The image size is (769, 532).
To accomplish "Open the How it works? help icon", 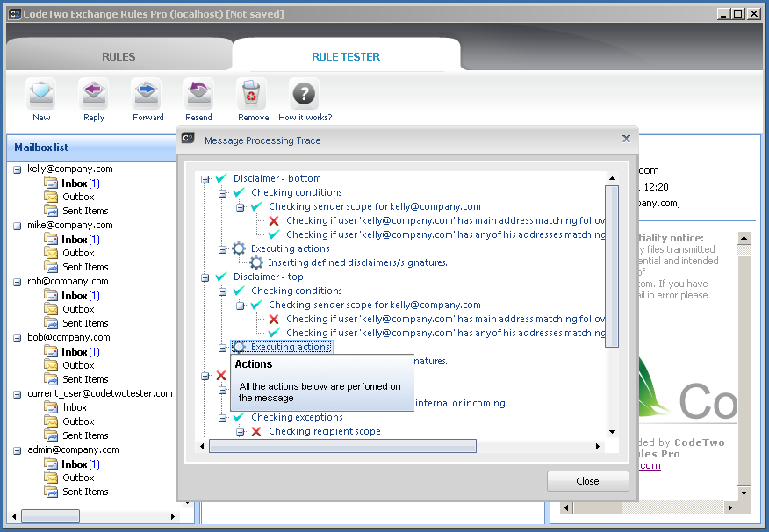I will click(x=304, y=94).
